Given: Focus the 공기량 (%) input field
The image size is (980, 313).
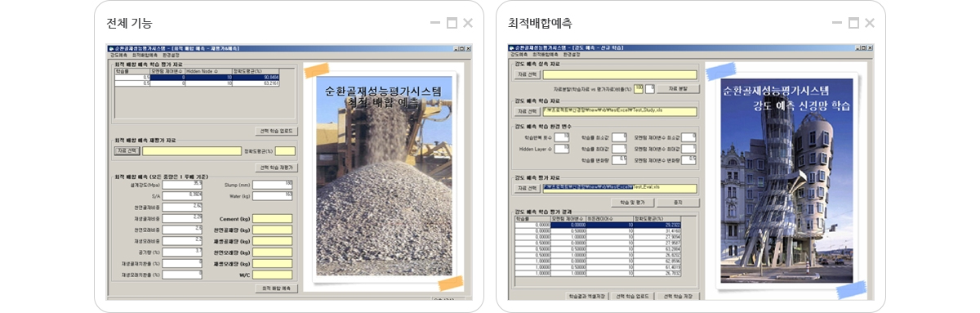Looking at the screenshot, I should pyautogui.click(x=182, y=252).
